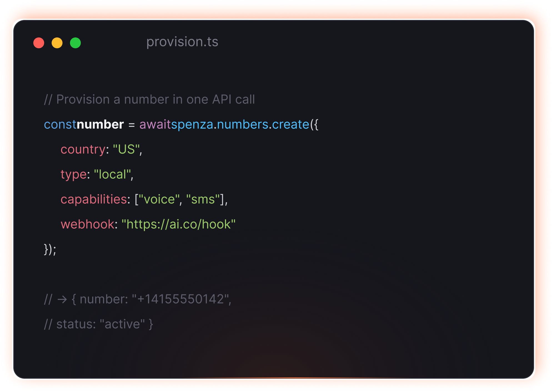Click the webhook URL https://ai.co/hook
Screen dimensions: 554x392
tap(179, 224)
